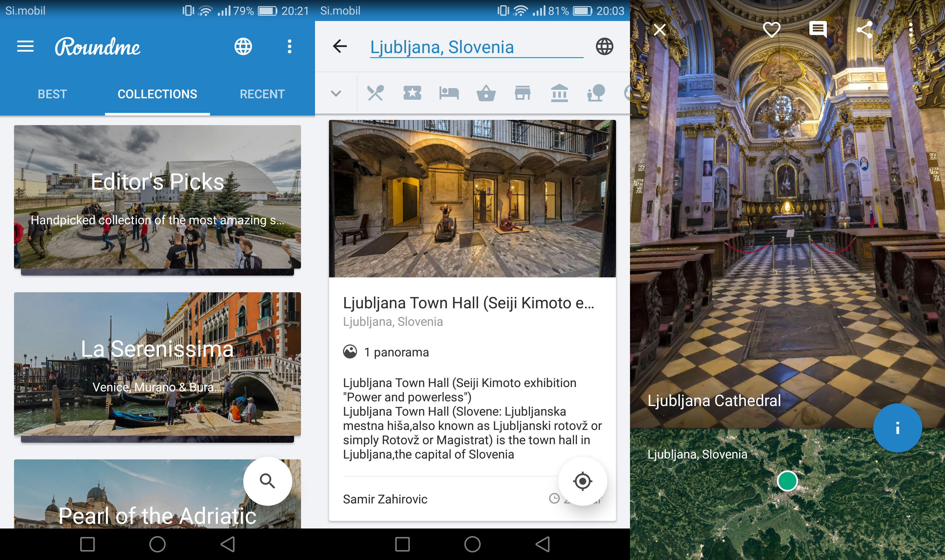
Task: Go back from the Ljubljana search screen
Action: [x=339, y=46]
